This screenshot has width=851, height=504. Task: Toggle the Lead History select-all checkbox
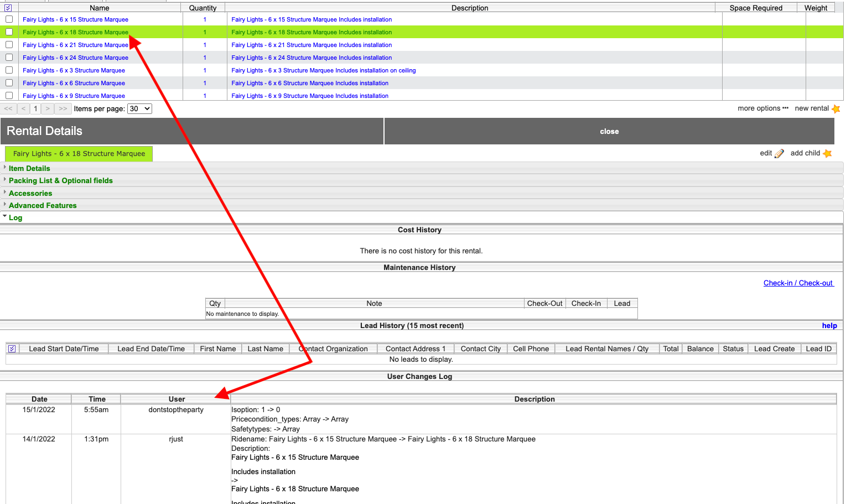click(12, 349)
